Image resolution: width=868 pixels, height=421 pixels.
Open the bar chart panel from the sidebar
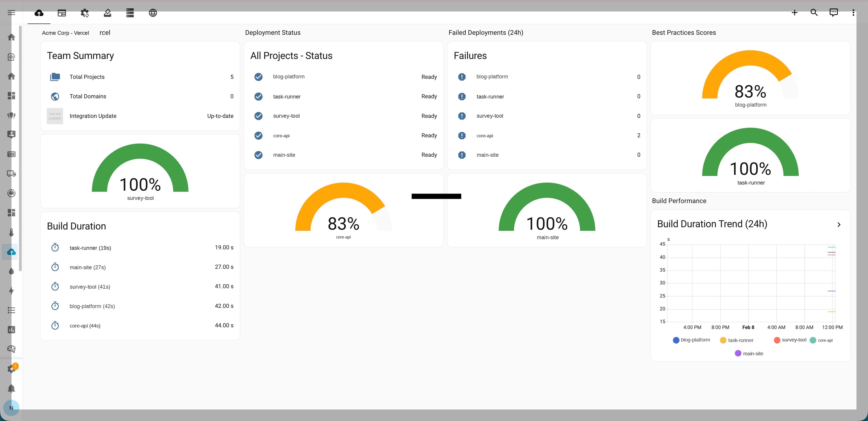pyautogui.click(x=12, y=330)
